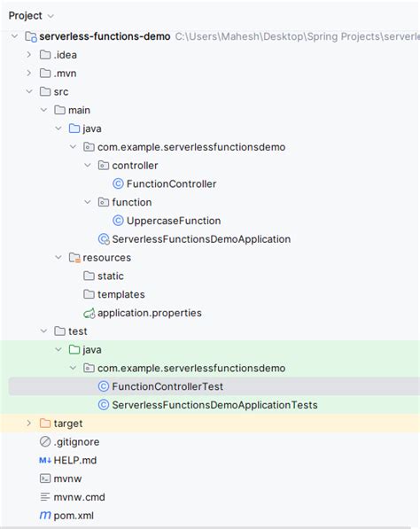Click the pom.xml Maven icon
Viewport: 420px width, 529px height.
[x=45, y=516]
